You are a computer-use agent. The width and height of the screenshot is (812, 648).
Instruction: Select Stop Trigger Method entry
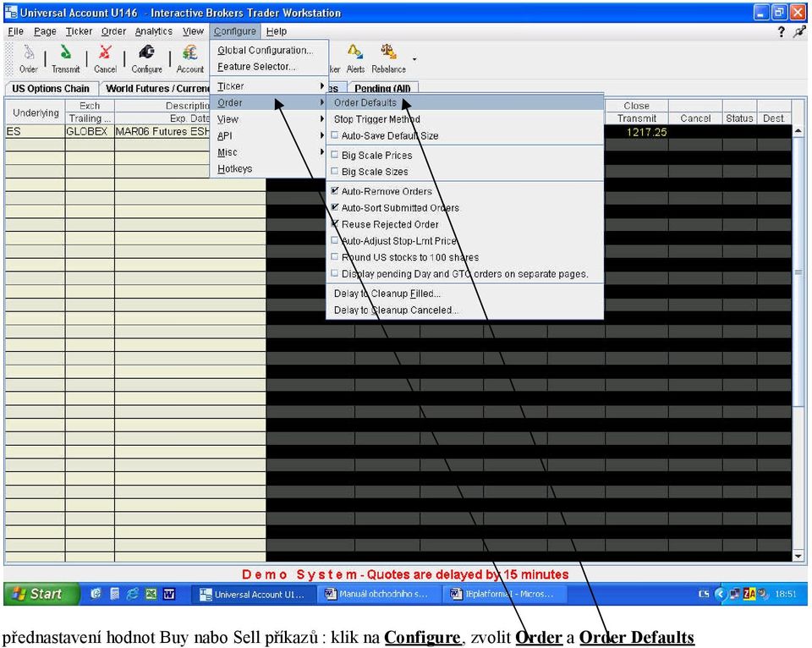[465, 119]
